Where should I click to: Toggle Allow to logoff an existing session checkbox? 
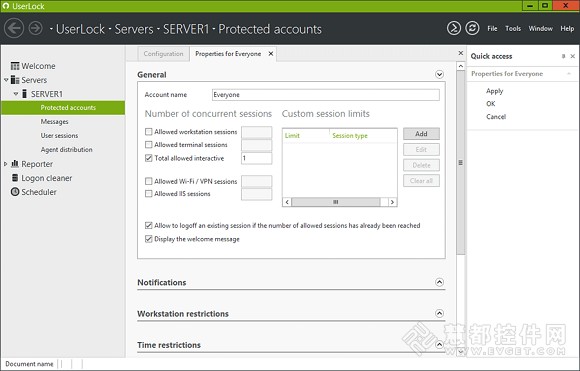pos(149,225)
